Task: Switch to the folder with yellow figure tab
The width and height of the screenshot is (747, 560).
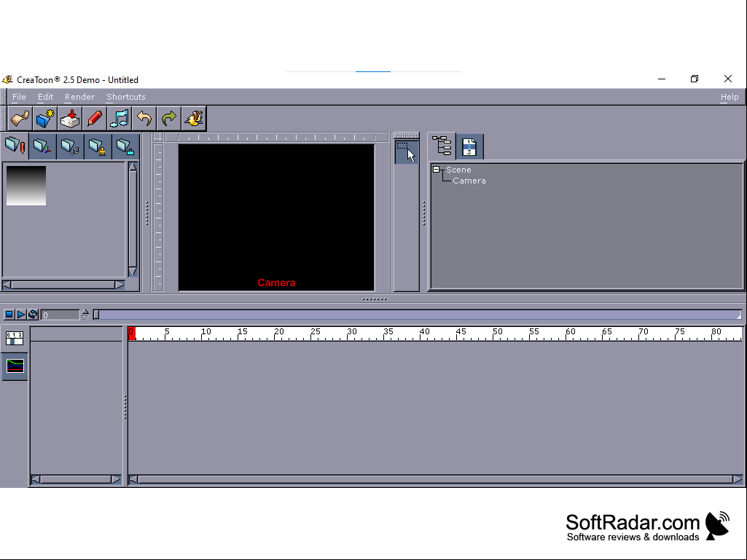Action: click(x=98, y=146)
